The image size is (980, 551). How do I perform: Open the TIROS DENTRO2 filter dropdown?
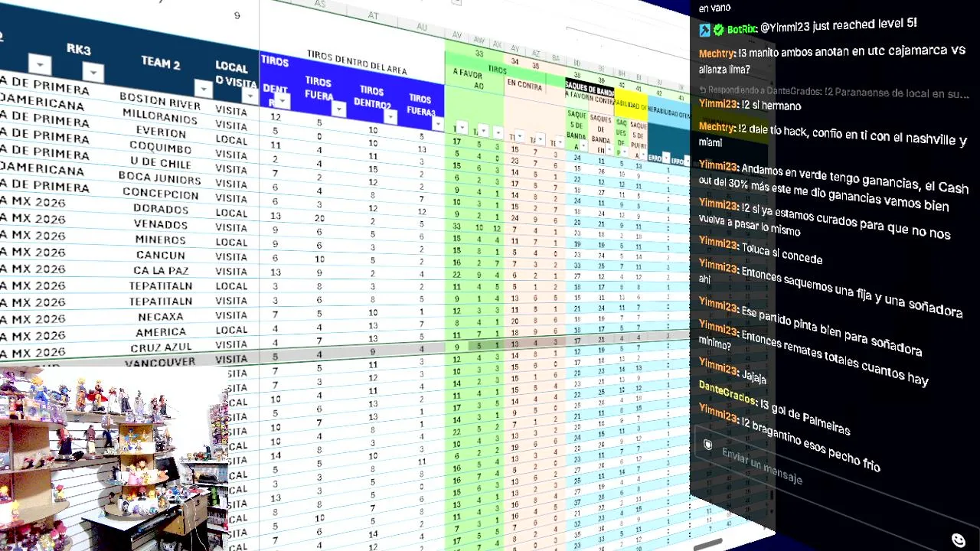(390, 116)
